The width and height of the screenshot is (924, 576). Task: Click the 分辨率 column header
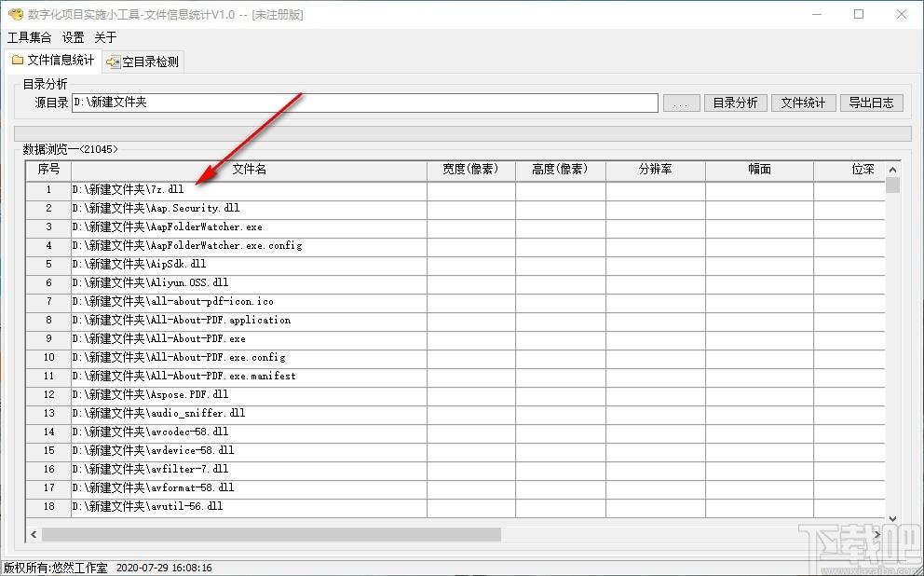[656, 170]
